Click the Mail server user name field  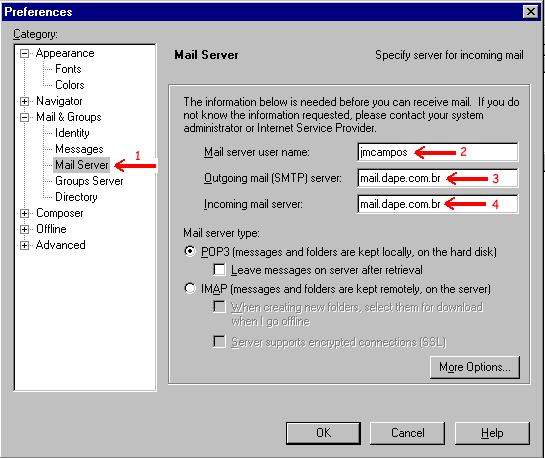coord(438,152)
